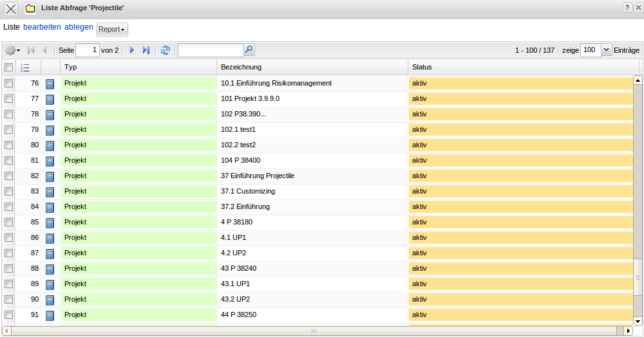Open the gear settings dropdown
The image size is (644, 337).
[x=12, y=50]
